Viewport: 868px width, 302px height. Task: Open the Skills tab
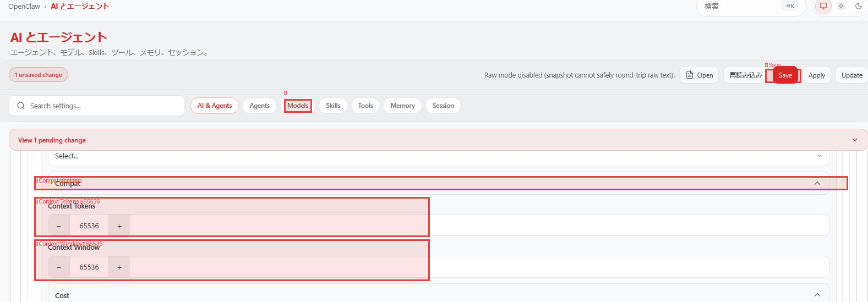[333, 106]
